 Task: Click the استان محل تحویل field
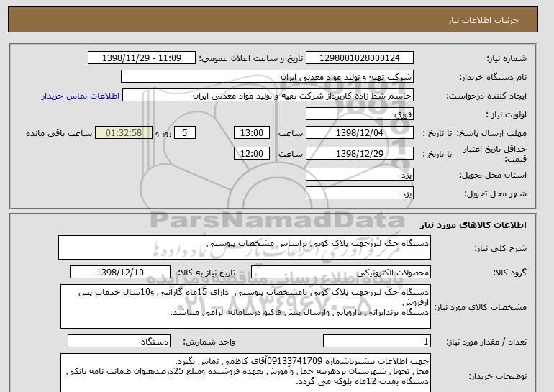(359, 175)
